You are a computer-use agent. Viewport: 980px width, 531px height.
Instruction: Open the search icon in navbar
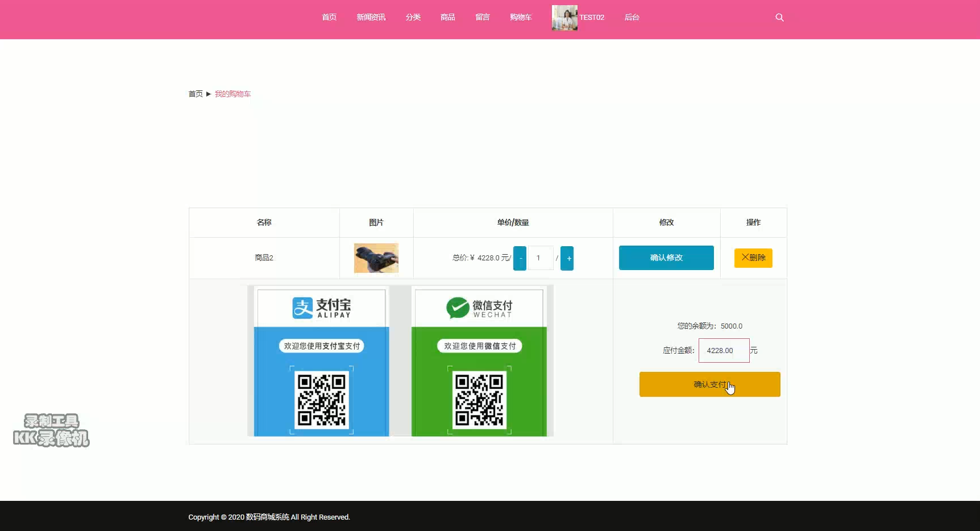[x=779, y=17]
